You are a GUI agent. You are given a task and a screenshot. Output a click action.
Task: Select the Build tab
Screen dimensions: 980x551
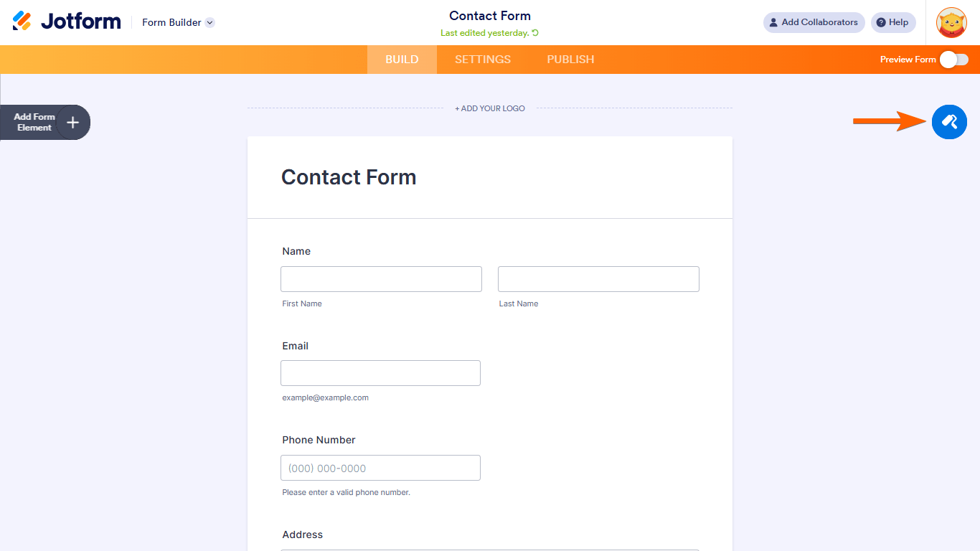click(x=402, y=60)
